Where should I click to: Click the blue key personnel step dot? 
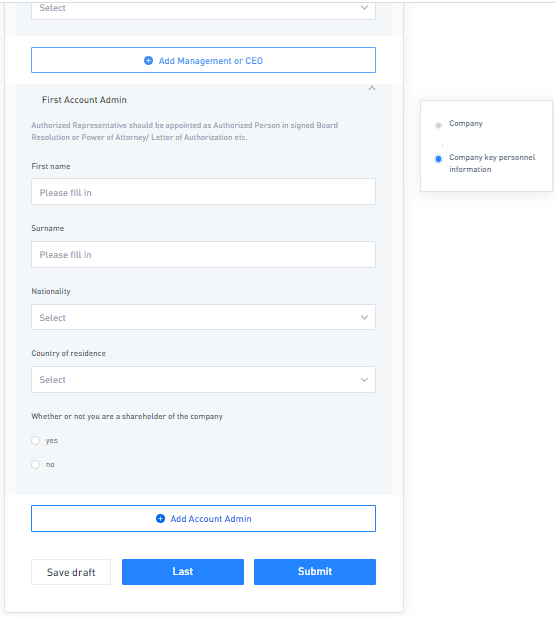point(438,159)
